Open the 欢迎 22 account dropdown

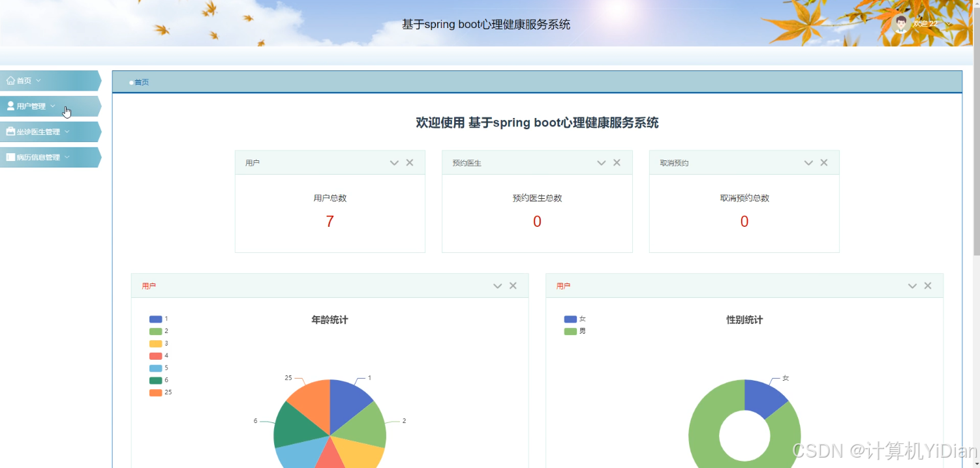click(932, 23)
